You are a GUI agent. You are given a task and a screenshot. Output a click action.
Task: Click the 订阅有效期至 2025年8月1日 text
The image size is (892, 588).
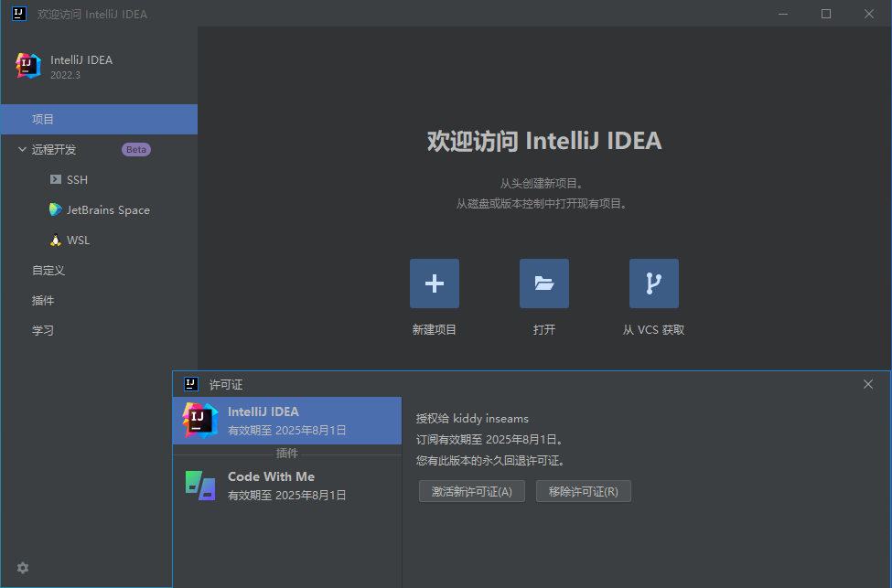click(489, 440)
